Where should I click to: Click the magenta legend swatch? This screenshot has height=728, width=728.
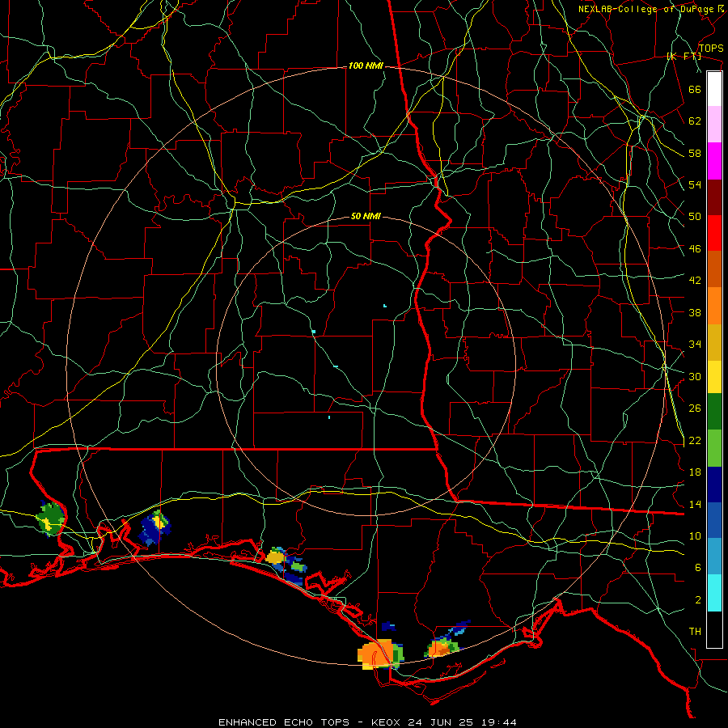pos(714,161)
